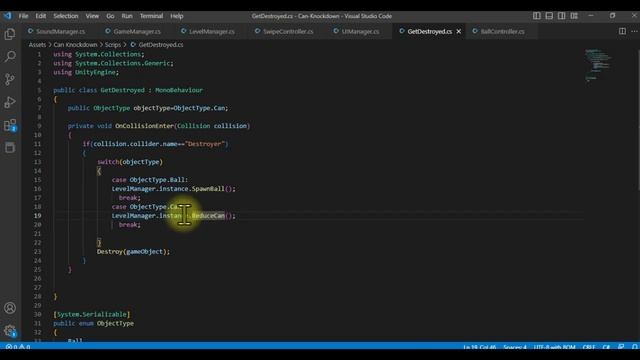640x360 pixels.
Task: Open notifications bell in status bar
Action: point(634,347)
